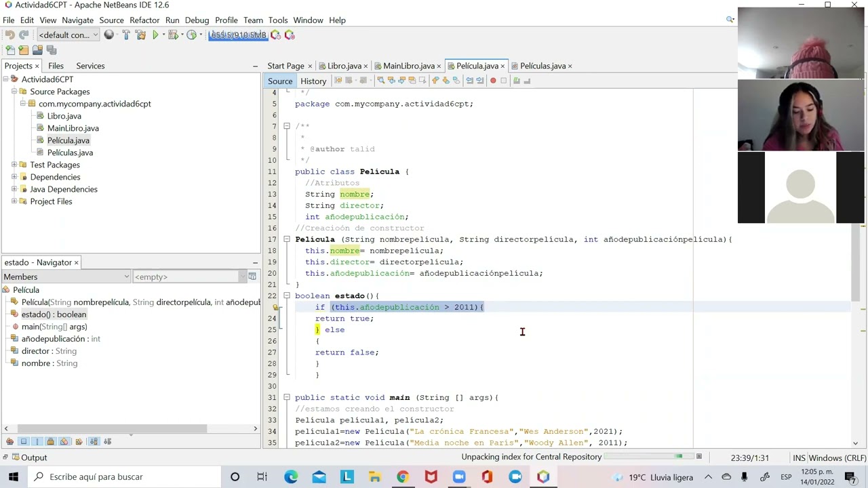Click the memory usage bar in toolbar
The width and height of the screenshot is (868, 488).
(x=238, y=35)
